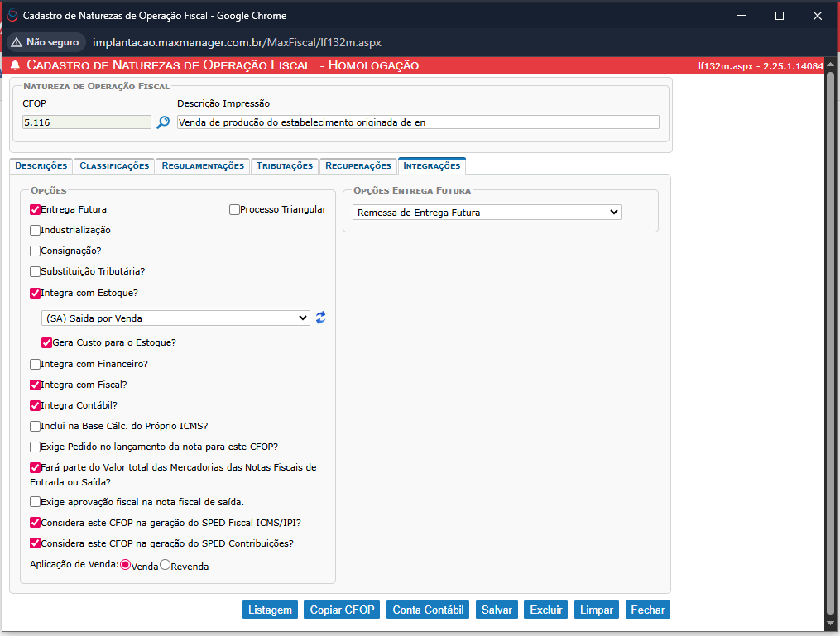Go to the Descrições tab
The height and width of the screenshot is (636, 840).
pyautogui.click(x=41, y=166)
